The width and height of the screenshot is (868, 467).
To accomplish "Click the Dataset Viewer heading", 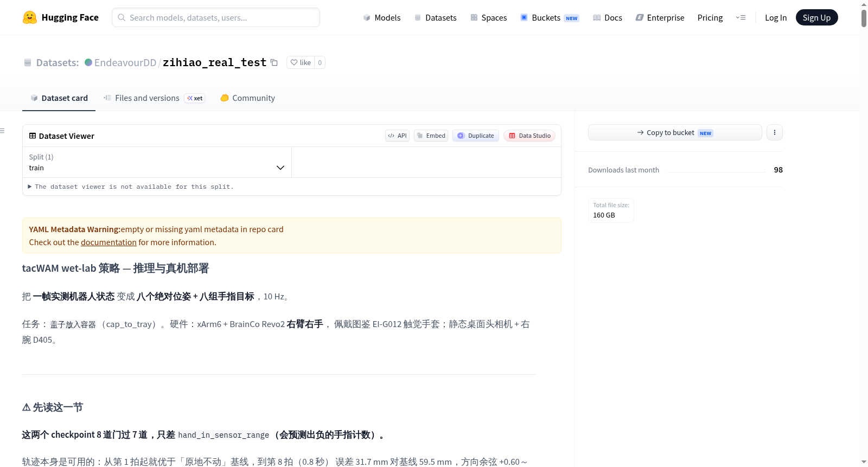I will coord(62,136).
